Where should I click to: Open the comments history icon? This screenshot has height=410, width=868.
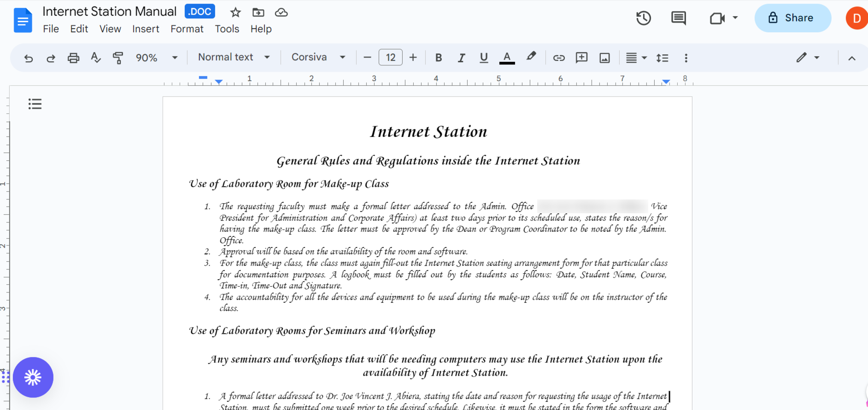(x=679, y=18)
